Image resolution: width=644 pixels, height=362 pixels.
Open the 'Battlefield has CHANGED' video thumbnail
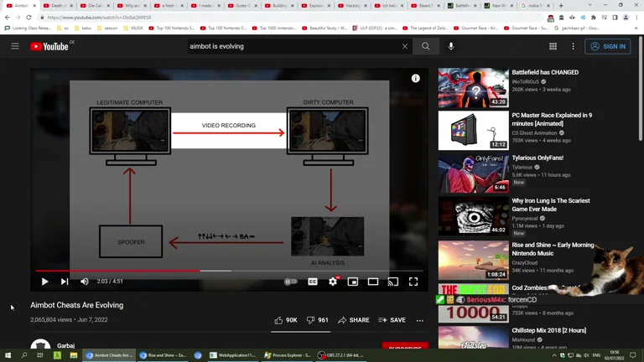click(473, 87)
